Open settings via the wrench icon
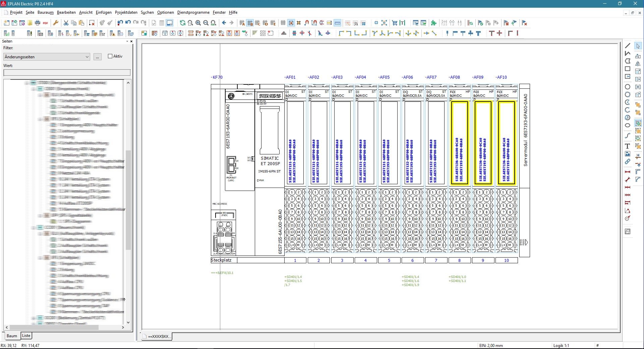This screenshot has height=349, width=644. pos(56,23)
